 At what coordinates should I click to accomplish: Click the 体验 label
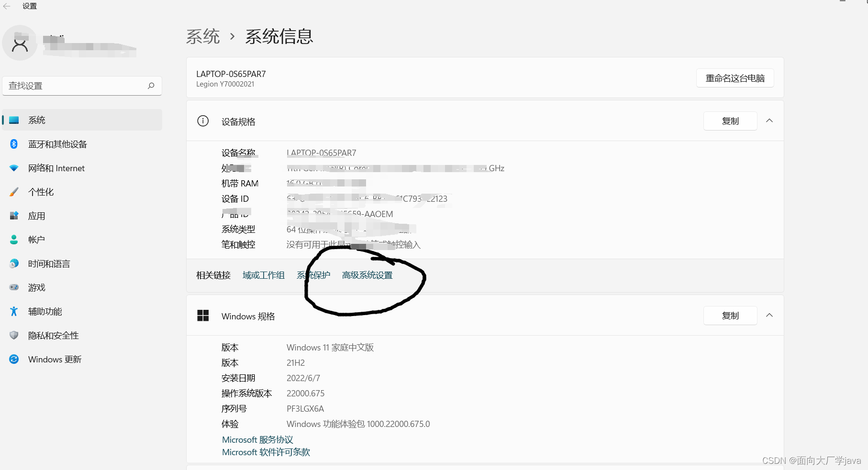[x=230, y=424]
